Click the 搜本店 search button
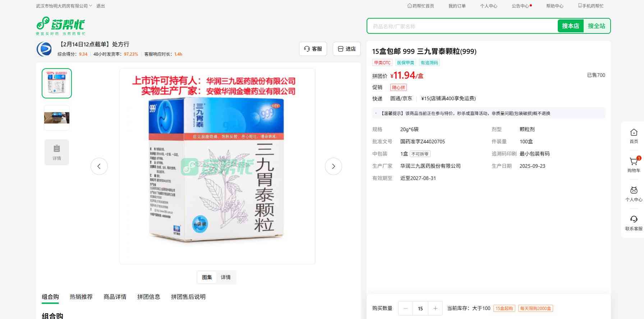 570,26
